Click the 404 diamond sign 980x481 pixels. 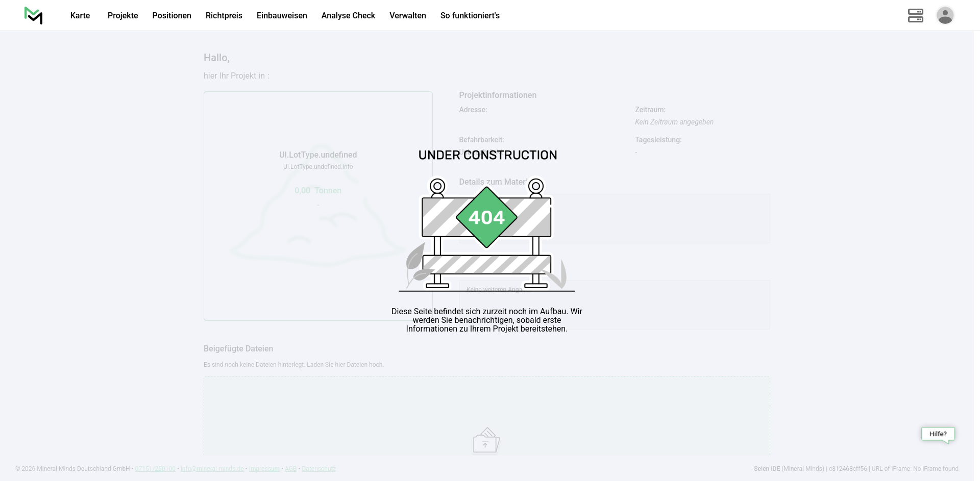click(x=486, y=217)
